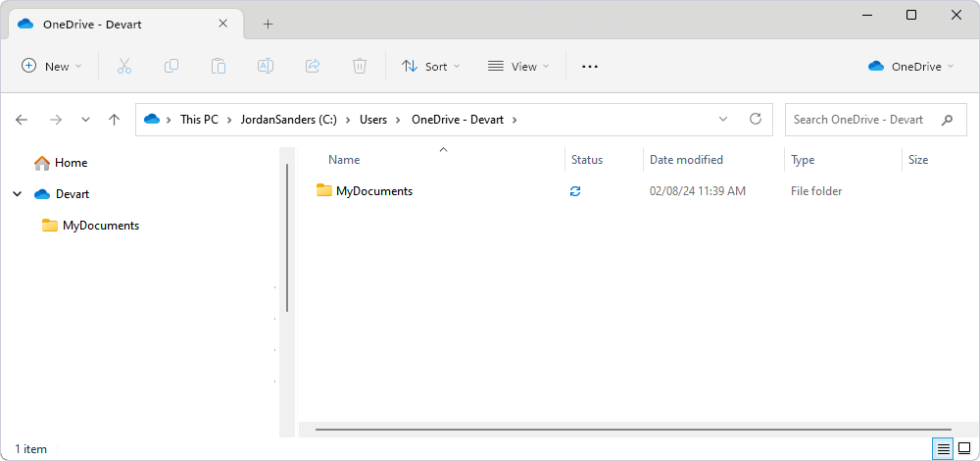Switch to details view in status bar

943,448
